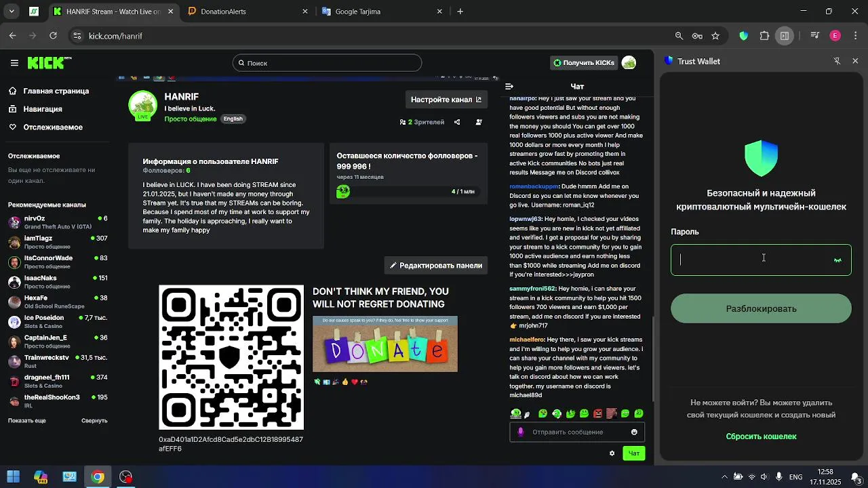This screenshot has height=488, width=868.
Task: Open the media controls icon in Chrome toolbar
Action: pyautogui.click(x=815, y=36)
